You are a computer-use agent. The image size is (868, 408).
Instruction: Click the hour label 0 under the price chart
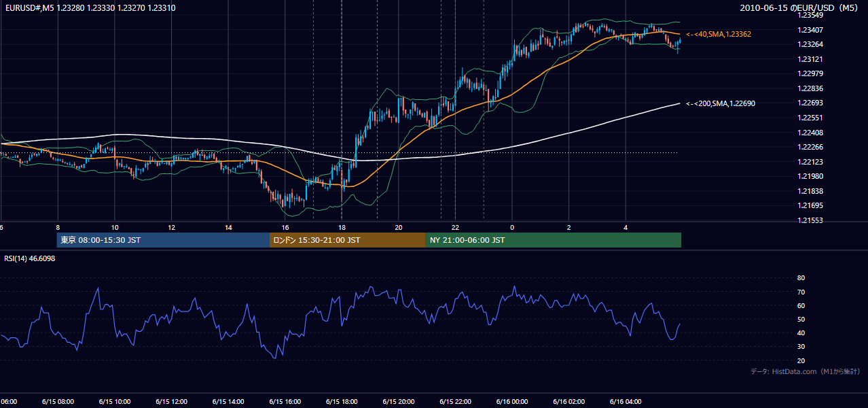click(x=512, y=228)
